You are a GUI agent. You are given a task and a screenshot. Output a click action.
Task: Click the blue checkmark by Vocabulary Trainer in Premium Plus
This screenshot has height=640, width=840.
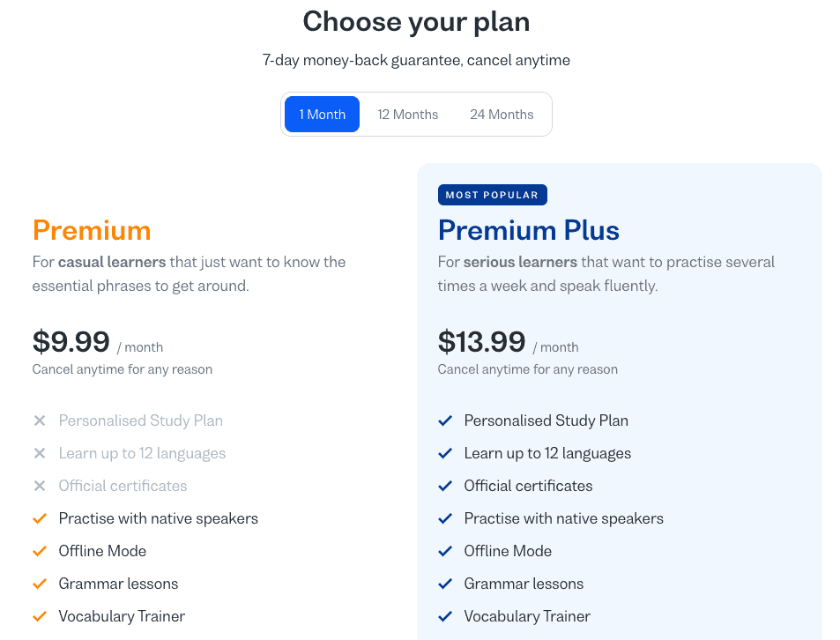pyautogui.click(x=445, y=617)
